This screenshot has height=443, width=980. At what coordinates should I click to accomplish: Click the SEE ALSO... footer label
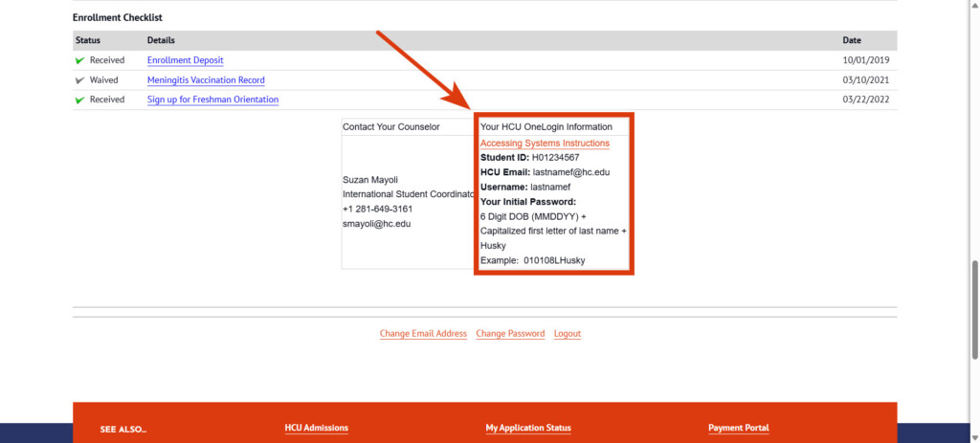(123, 430)
